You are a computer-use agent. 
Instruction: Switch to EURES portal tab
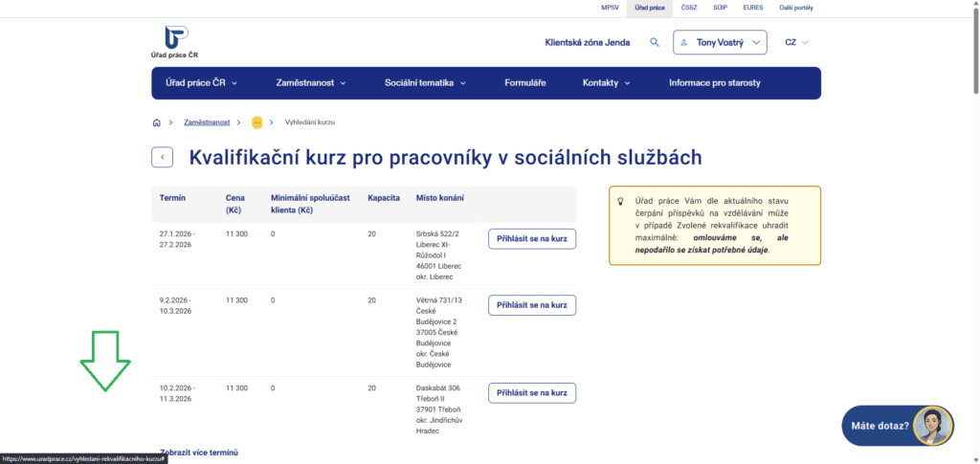[752, 8]
